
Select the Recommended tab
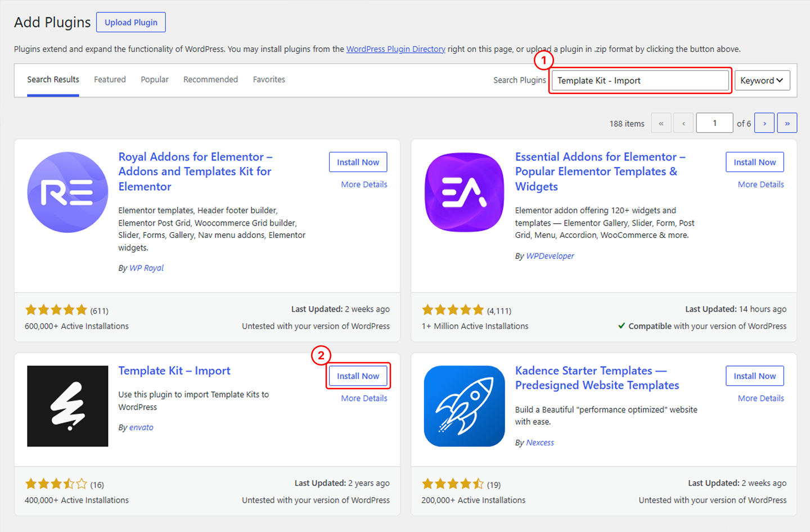pyautogui.click(x=210, y=79)
